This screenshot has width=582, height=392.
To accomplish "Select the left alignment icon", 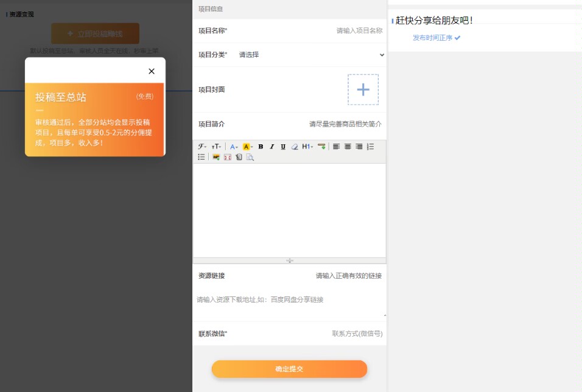I will click(335, 147).
